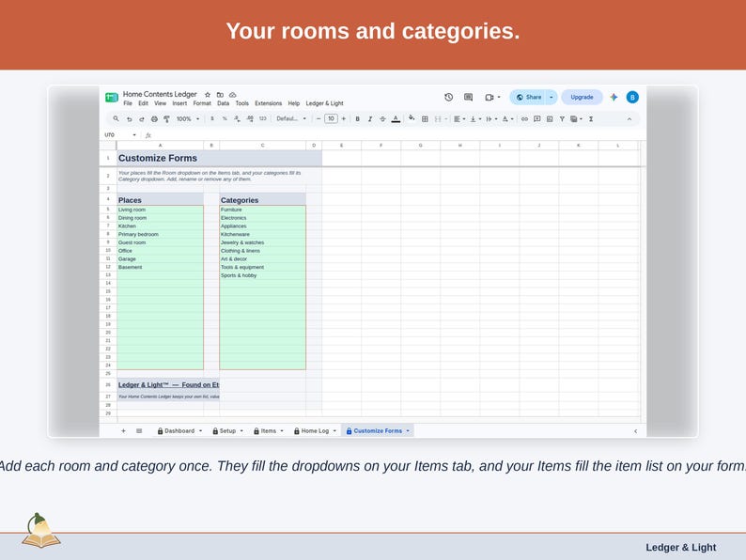The image size is (746, 560).
Task: Show all sheets list
Action: tap(139, 431)
